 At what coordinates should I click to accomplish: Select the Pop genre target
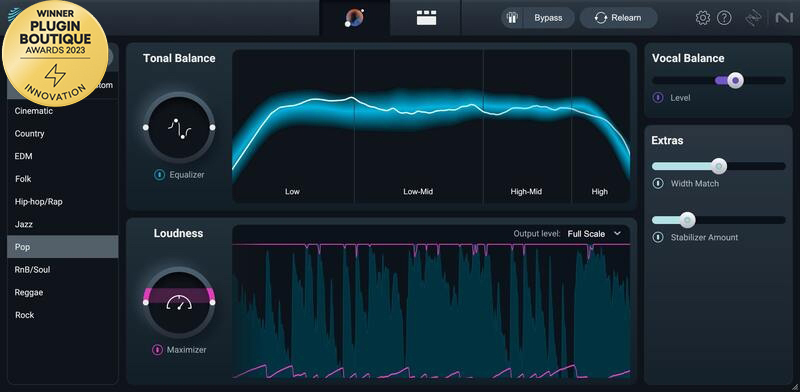click(63, 247)
